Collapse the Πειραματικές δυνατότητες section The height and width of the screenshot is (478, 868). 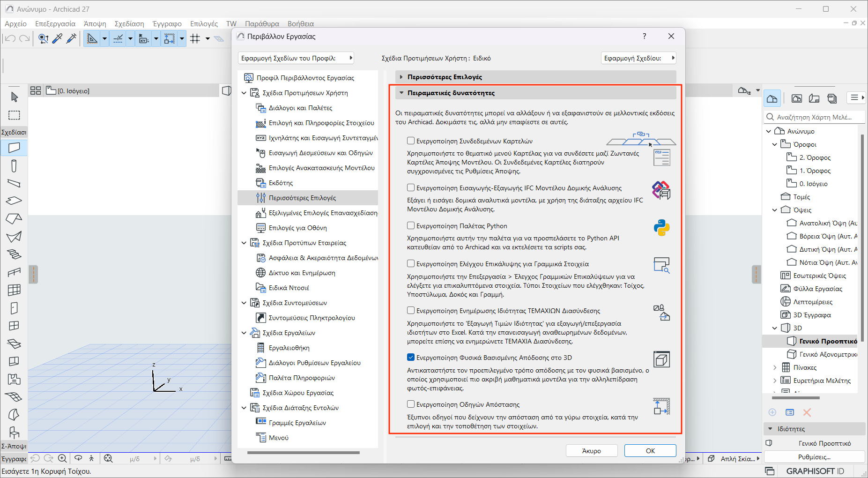coord(536,93)
